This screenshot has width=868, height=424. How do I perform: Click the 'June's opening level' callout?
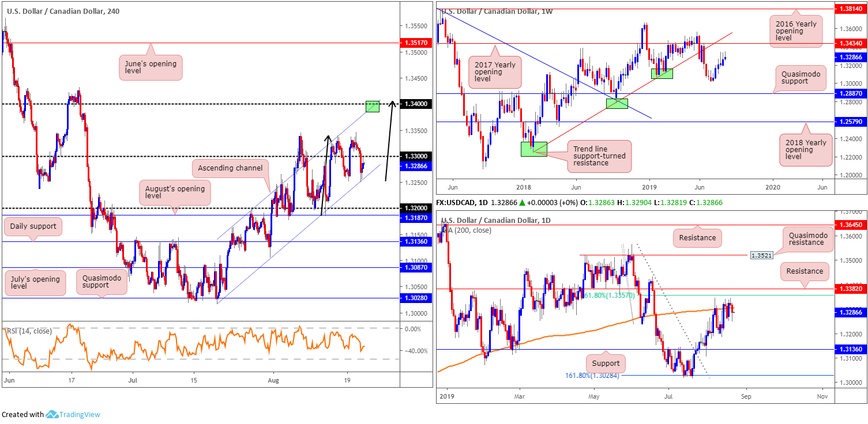[x=151, y=67]
